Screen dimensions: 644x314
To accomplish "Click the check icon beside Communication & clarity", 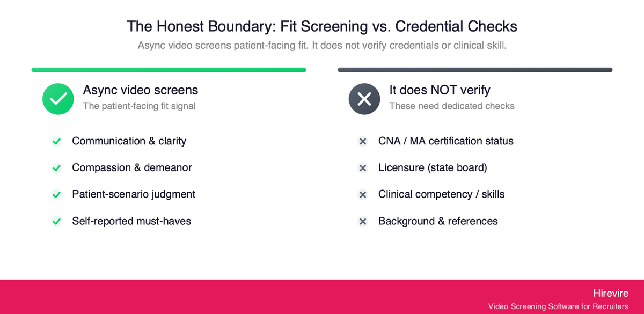I will coord(56,141).
